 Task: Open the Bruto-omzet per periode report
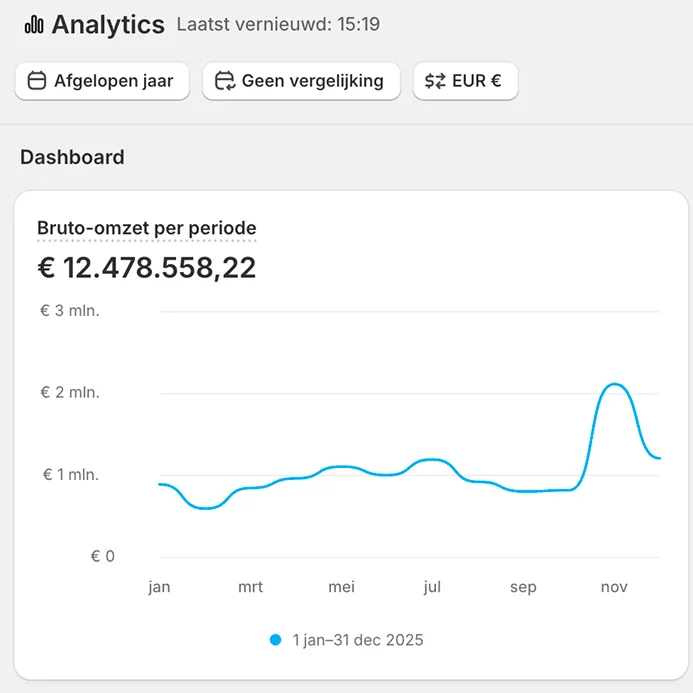pos(147,228)
